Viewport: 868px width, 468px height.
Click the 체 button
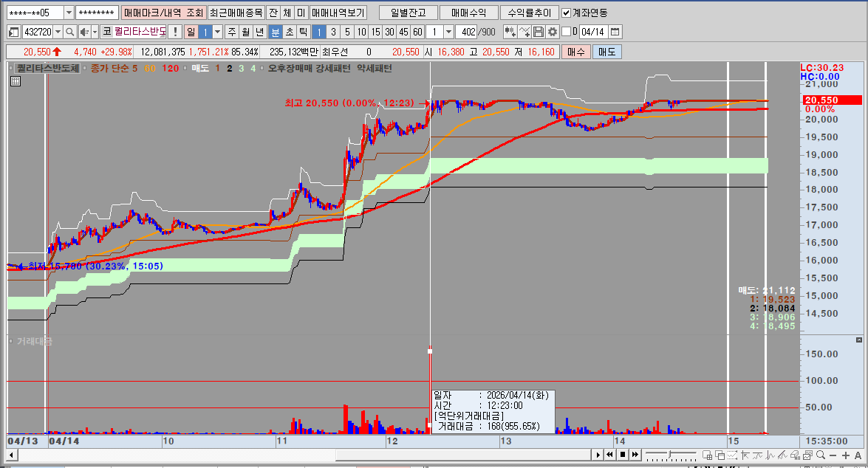pos(287,13)
